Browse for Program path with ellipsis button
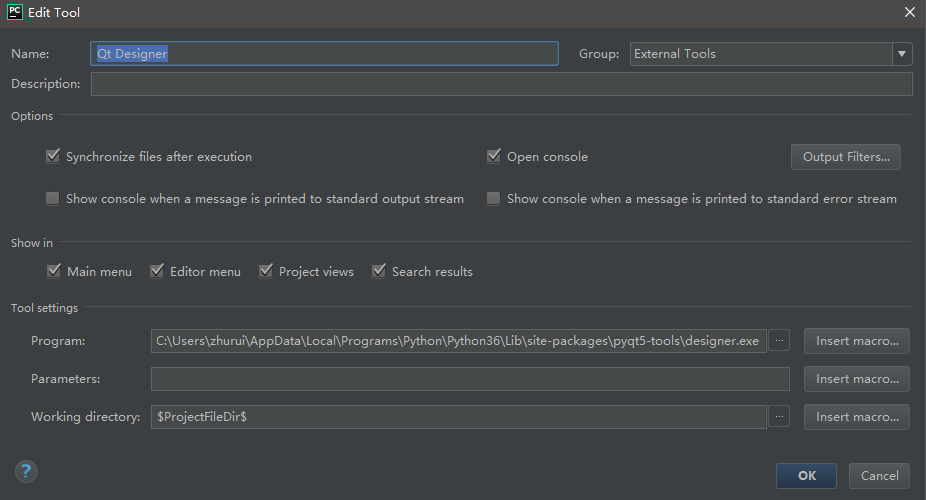926x500 pixels. [x=779, y=341]
